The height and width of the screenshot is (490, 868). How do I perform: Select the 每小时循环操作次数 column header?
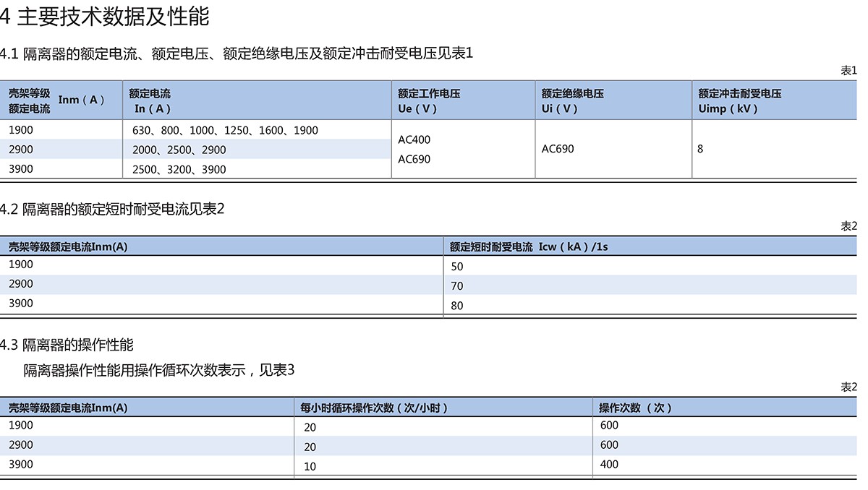pyautogui.click(x=374, y=408)
